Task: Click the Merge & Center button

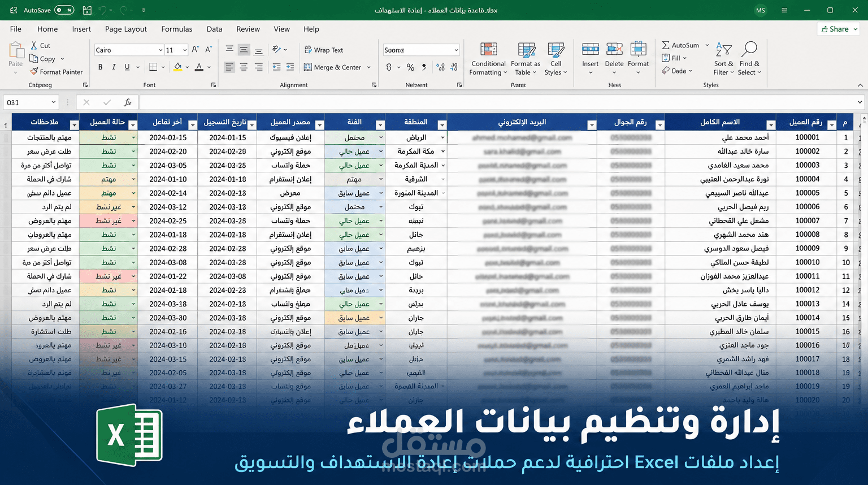Action: coord(333,67)
